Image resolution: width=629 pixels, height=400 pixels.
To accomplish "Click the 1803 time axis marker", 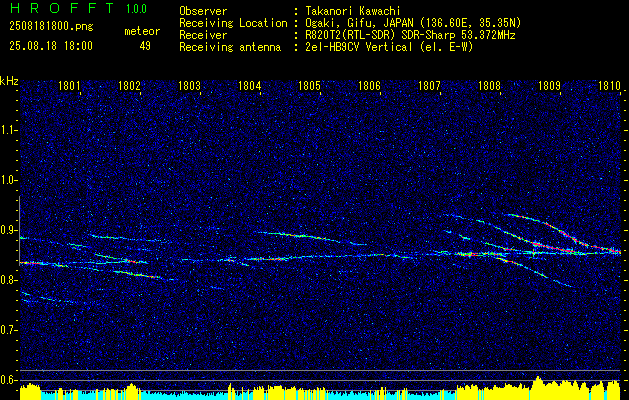I will click(189, 85).
